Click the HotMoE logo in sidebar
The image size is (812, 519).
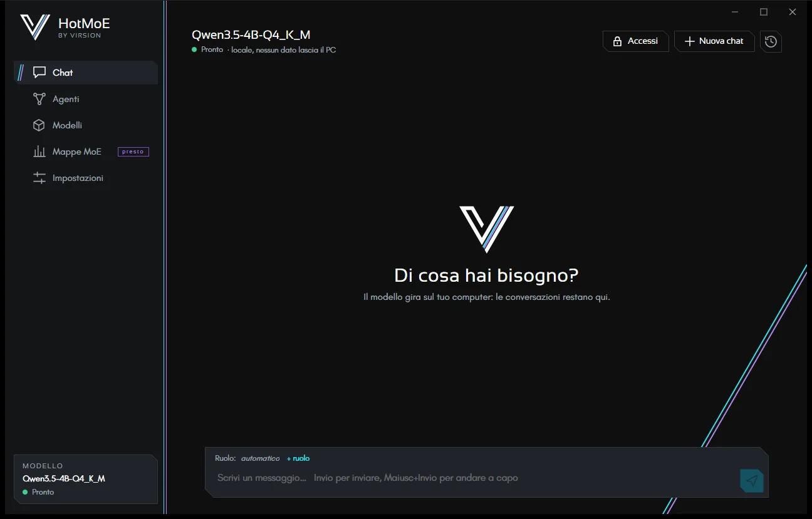click(x=35, y=27)
